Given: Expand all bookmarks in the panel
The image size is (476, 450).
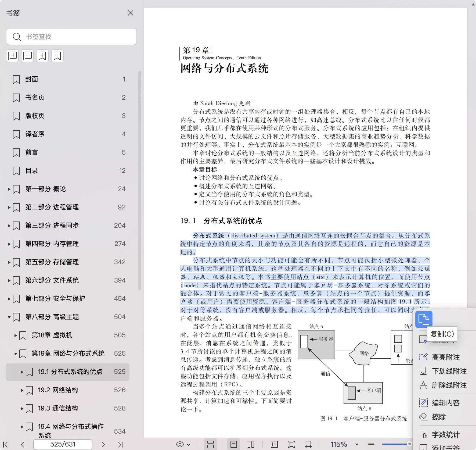Looking at the screenshot, I should pyautogui.click(x=12, y=56).
